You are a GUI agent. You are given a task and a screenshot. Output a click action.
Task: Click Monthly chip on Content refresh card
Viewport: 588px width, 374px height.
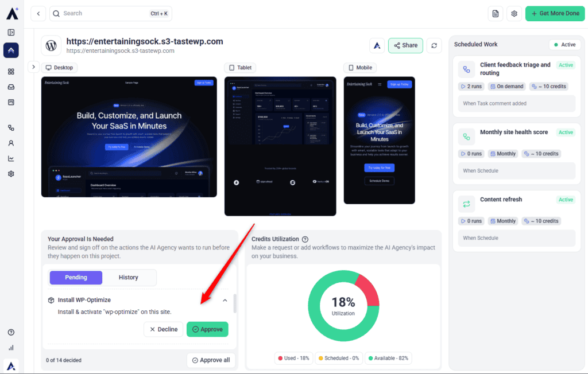[x=503, y=221]
